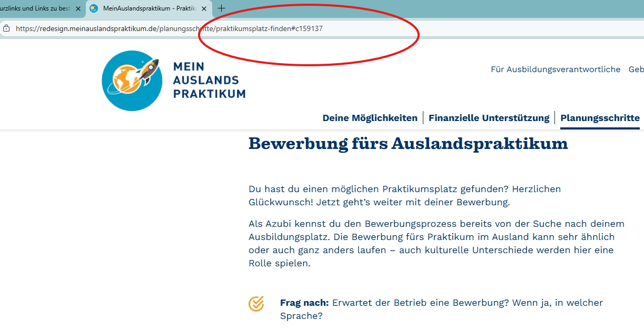The height and width of the screenshot is (330, 644).
Task: Focus the address bar URL field
Action: [169, 28]
